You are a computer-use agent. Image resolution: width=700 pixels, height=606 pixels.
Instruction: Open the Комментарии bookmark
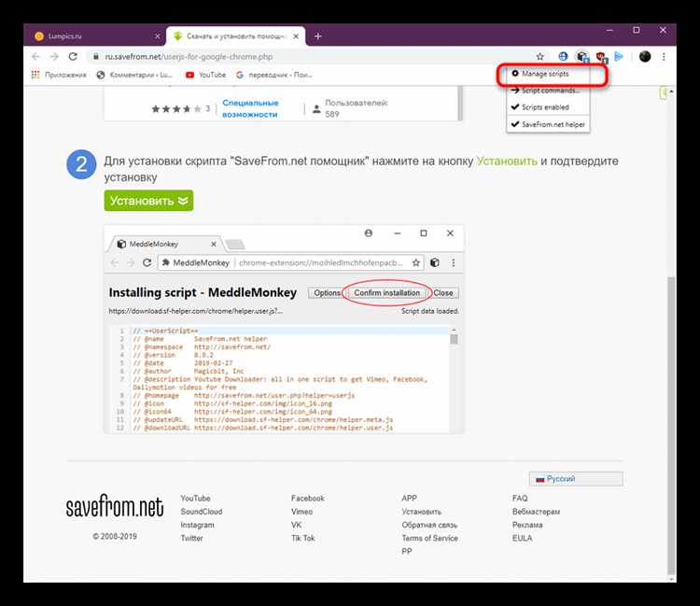[134, 75]
